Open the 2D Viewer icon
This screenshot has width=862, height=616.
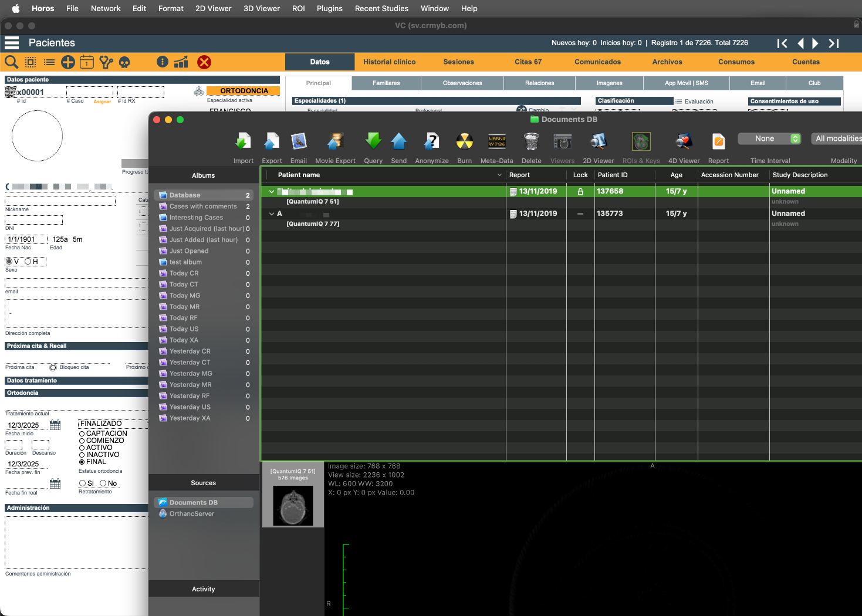pos(598,141)
